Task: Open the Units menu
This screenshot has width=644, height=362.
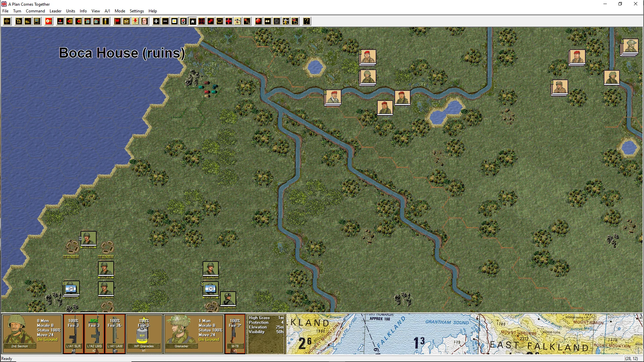Action: point(70,11)
